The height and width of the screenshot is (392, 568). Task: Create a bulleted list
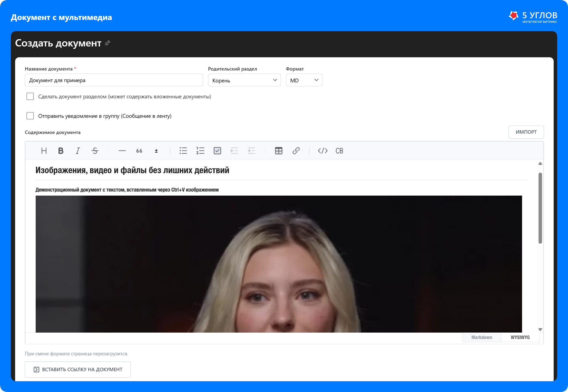tap(183, 151)
